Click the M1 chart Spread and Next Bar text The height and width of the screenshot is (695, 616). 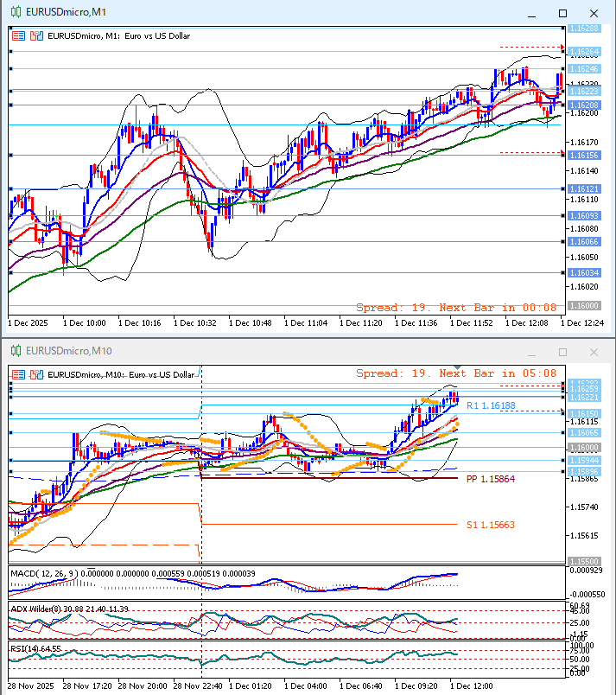point(456,307)
